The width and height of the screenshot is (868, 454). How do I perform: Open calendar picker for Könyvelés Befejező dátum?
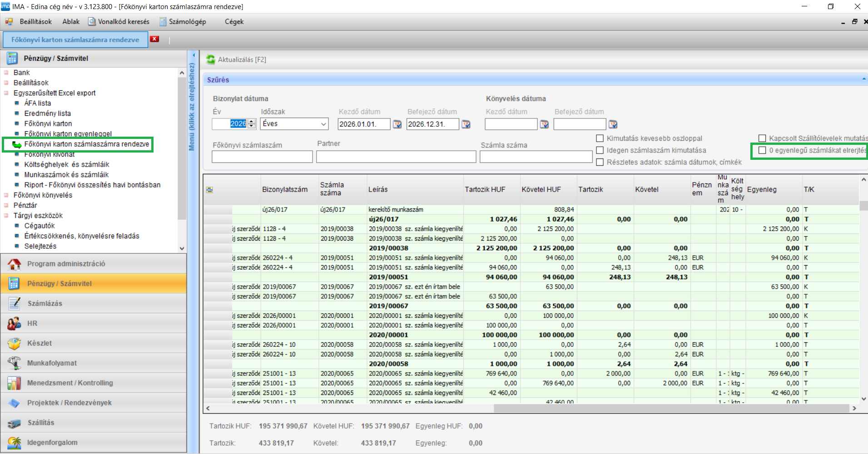613,124
